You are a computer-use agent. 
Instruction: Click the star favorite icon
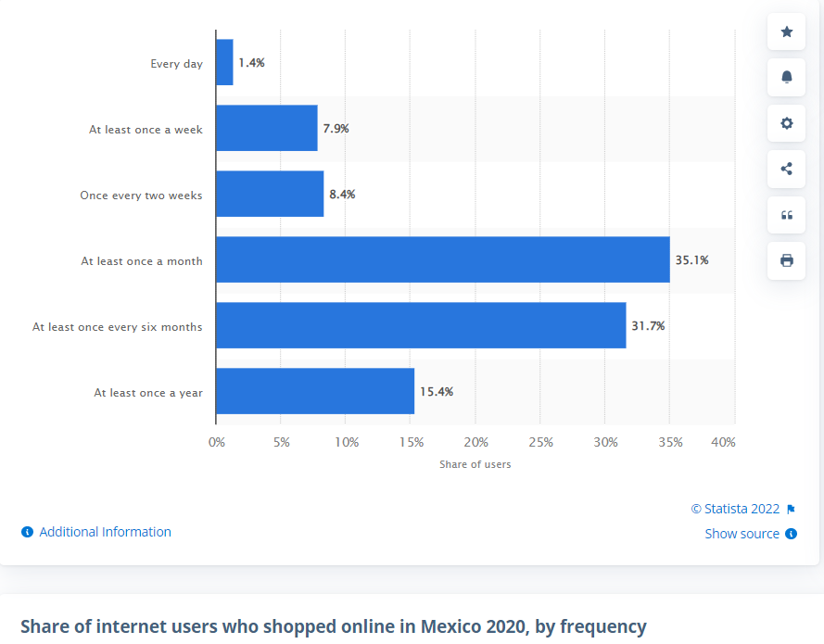tap(787, 32)
